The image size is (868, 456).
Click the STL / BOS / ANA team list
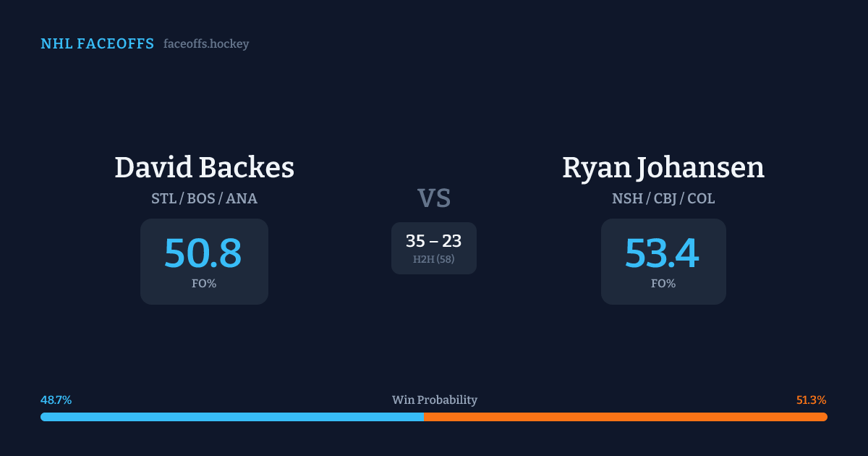[204, 198]
